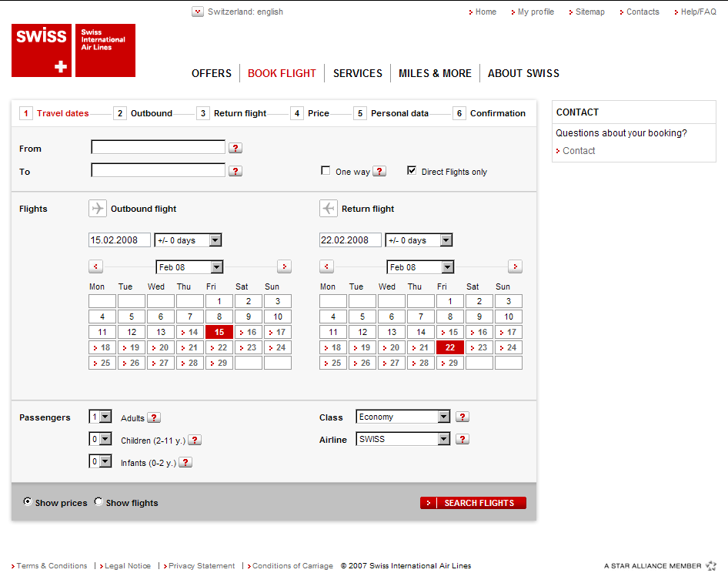This screenshot has width=728, height=583.
Task: Select day 16 in outbound calendar
Action: click(x=249, y=332)
